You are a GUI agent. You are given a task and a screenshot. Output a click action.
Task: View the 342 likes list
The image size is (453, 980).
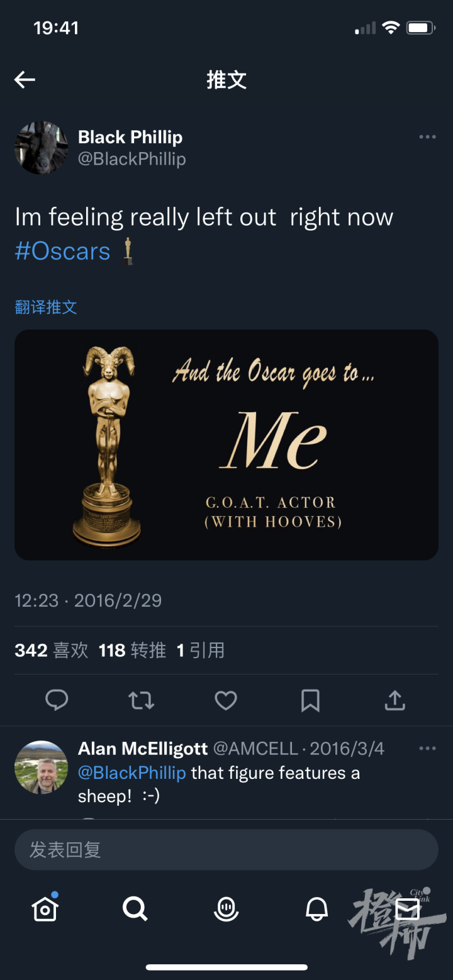(52, 650)
